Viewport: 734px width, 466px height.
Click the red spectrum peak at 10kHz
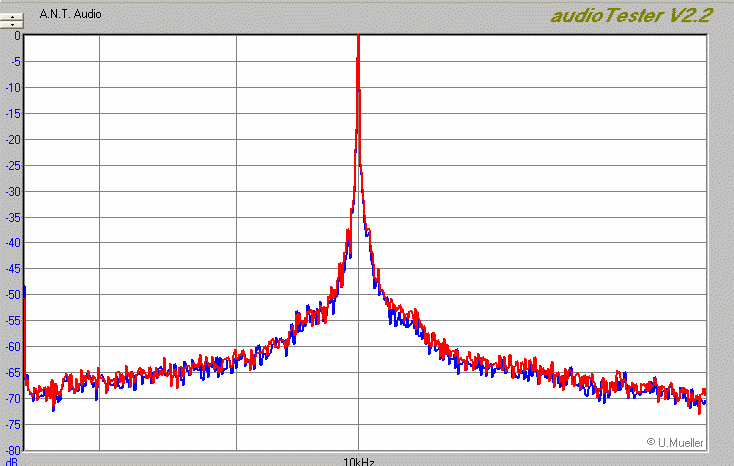pos(359,37)
